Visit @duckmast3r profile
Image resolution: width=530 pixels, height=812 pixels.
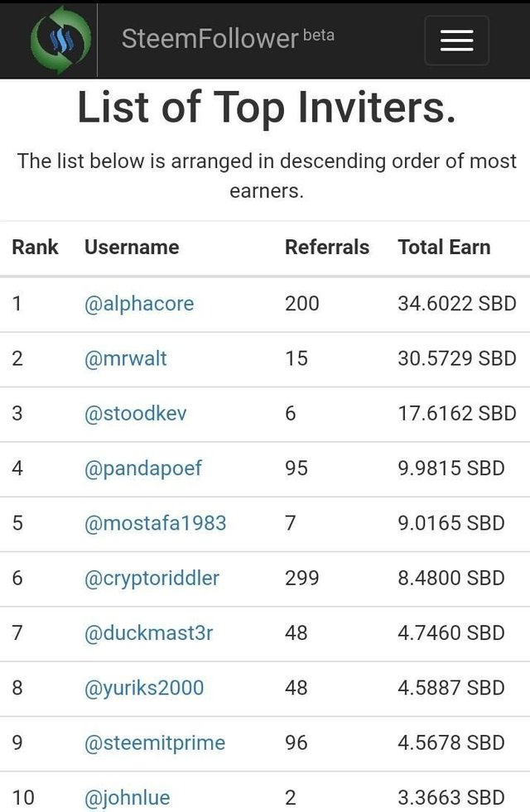148,633
